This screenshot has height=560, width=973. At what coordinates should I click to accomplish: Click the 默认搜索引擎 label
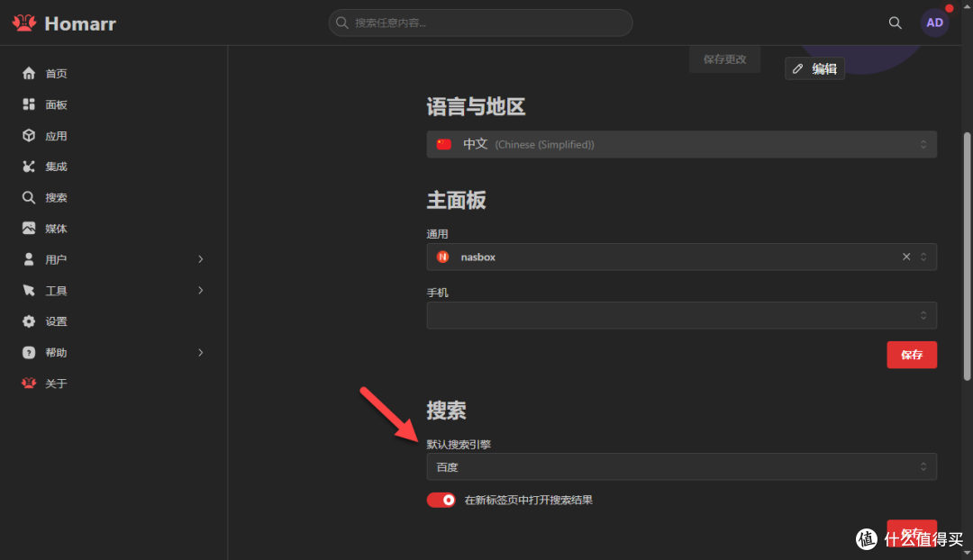459,444
